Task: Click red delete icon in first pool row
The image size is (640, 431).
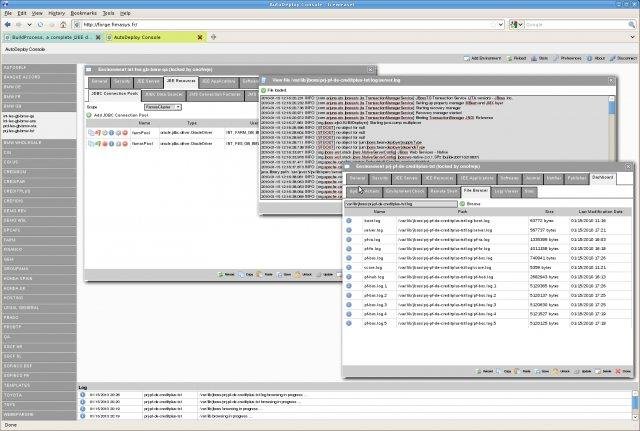Action: pos(125,133)
